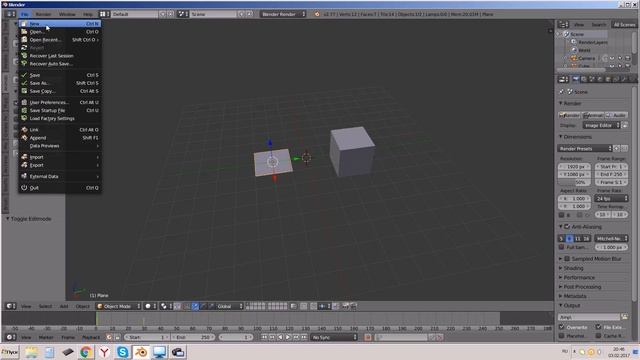
Task: Click the resolution percentage 50% slider
Action: pyautogui.click(x=574, y=182)
